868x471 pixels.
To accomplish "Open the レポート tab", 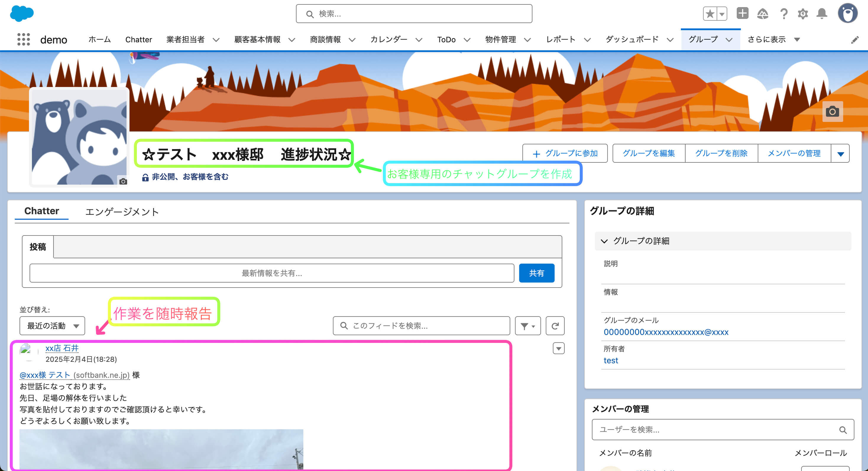I will click(561, 40).
